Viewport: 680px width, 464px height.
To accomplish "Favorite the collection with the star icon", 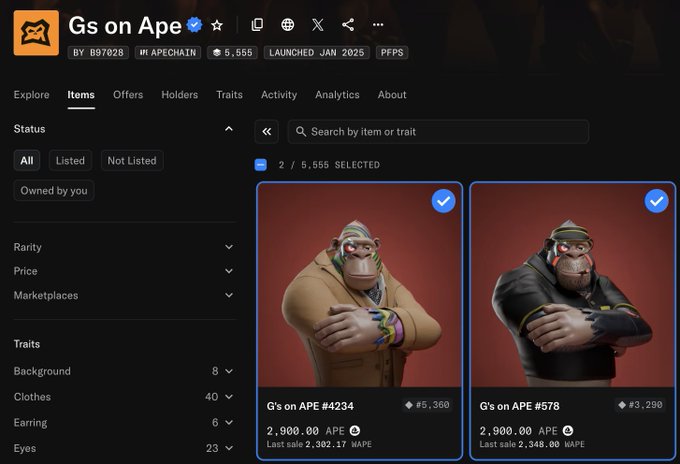I will click(x=217, y=25).
